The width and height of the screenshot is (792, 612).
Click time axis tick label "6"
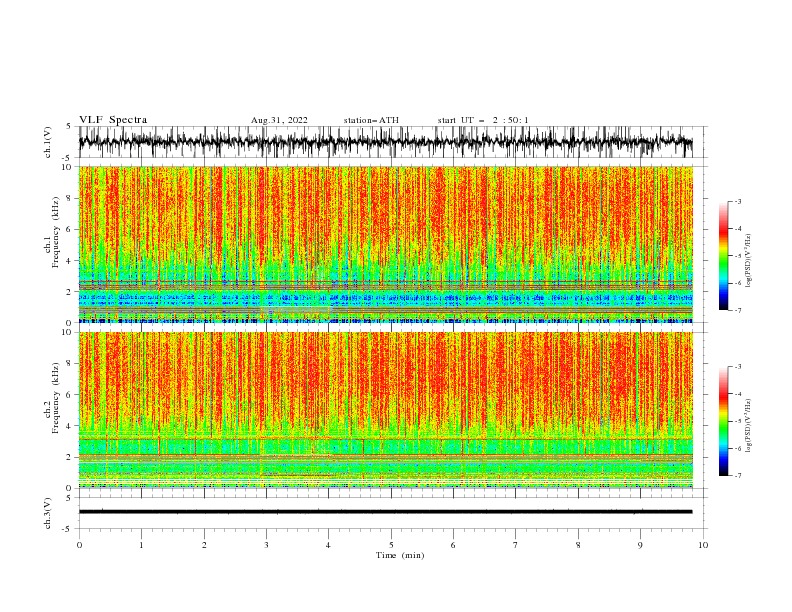point(454,545)
